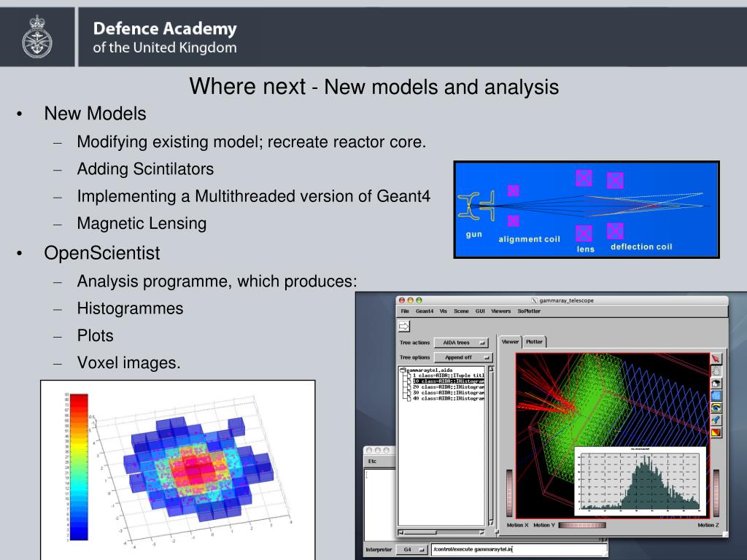Click the 'Where next - New models and analysis' title
The width and height of the screenshot is (747, 560).
(x=374, y=87)
